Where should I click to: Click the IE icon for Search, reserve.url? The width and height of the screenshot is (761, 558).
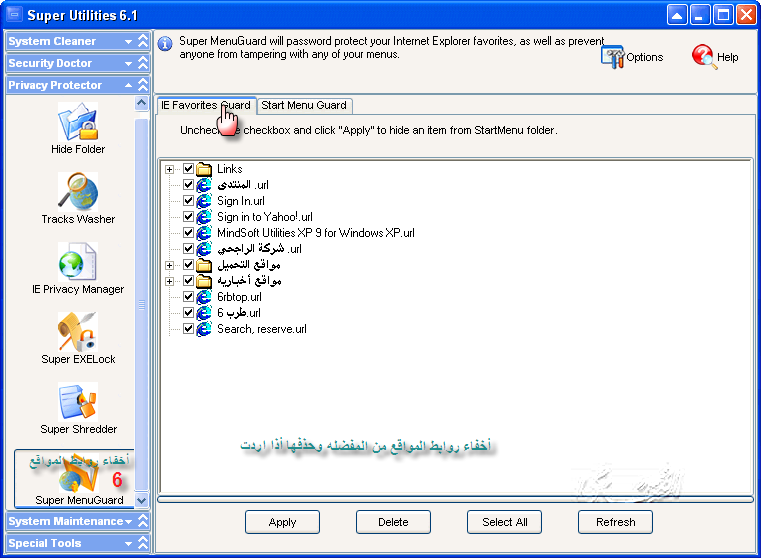204,329
